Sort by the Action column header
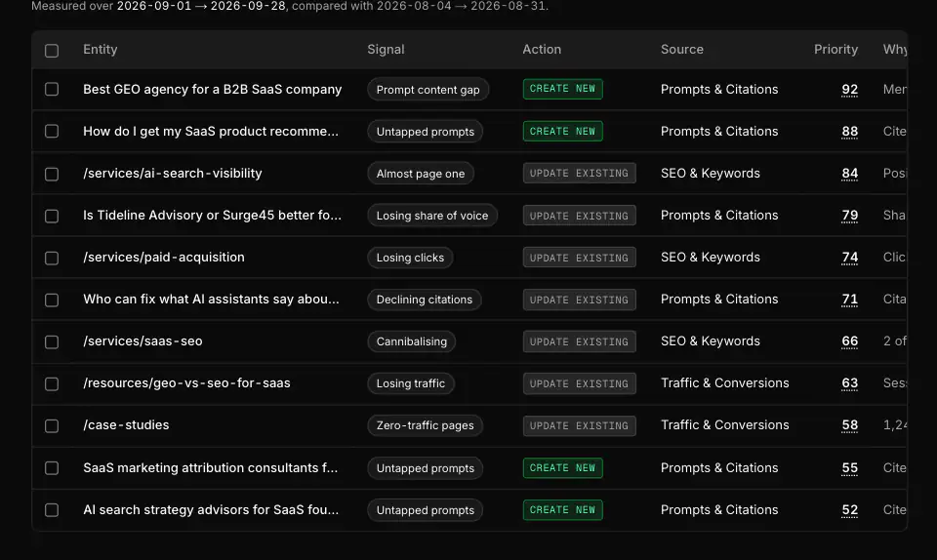937x560 pixels. (542, 50)
